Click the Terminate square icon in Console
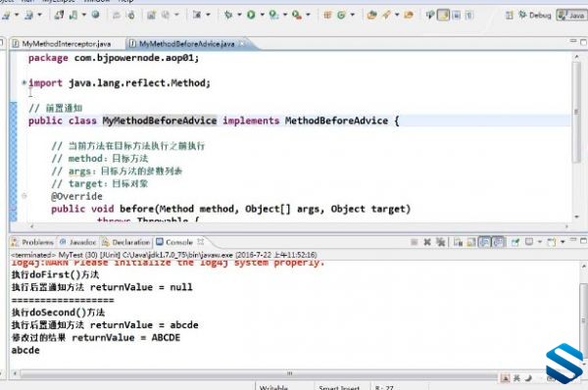The height and width of the screenshot is (390, 588). (414, 242)
